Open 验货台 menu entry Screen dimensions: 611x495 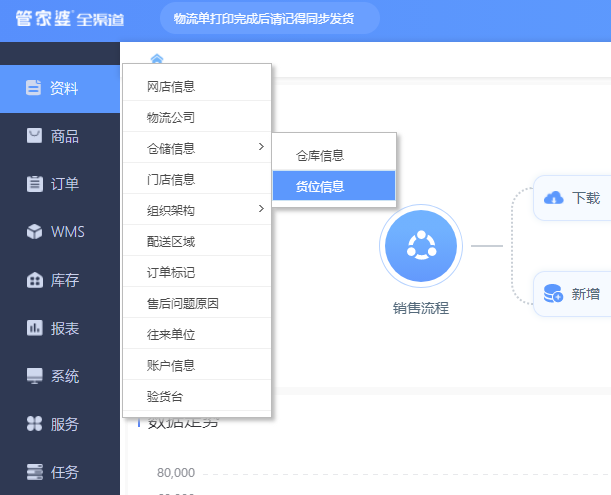197,396
